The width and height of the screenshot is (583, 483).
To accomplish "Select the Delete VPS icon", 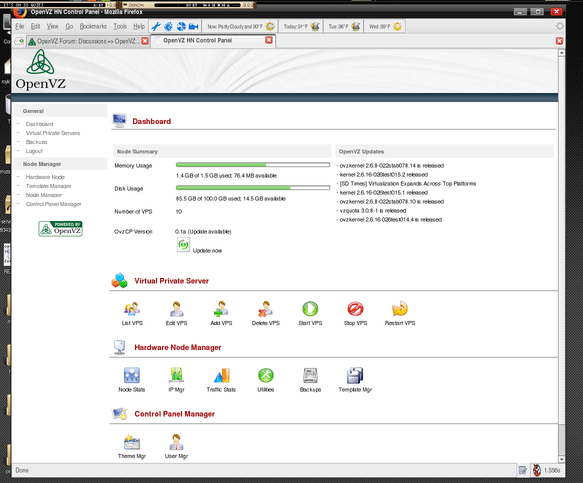I will pyautogui.click(x=265, y=309).
